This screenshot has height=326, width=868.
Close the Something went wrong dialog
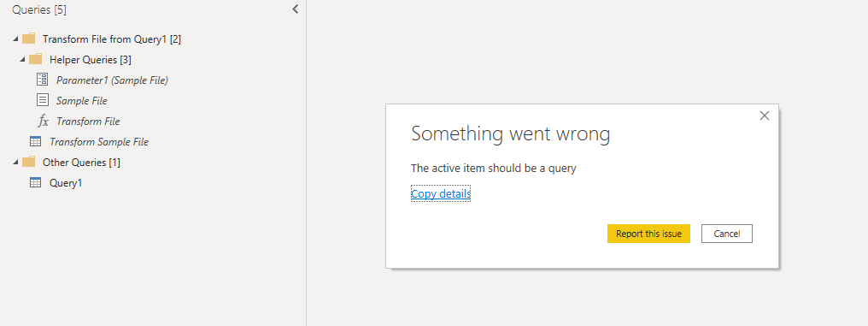765,116
